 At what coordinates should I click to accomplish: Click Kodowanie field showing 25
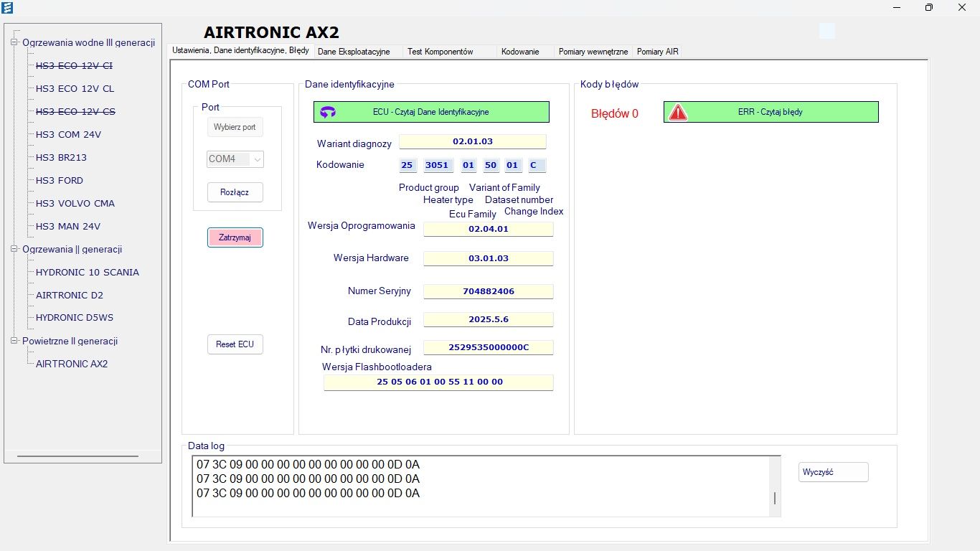(407, 165)
